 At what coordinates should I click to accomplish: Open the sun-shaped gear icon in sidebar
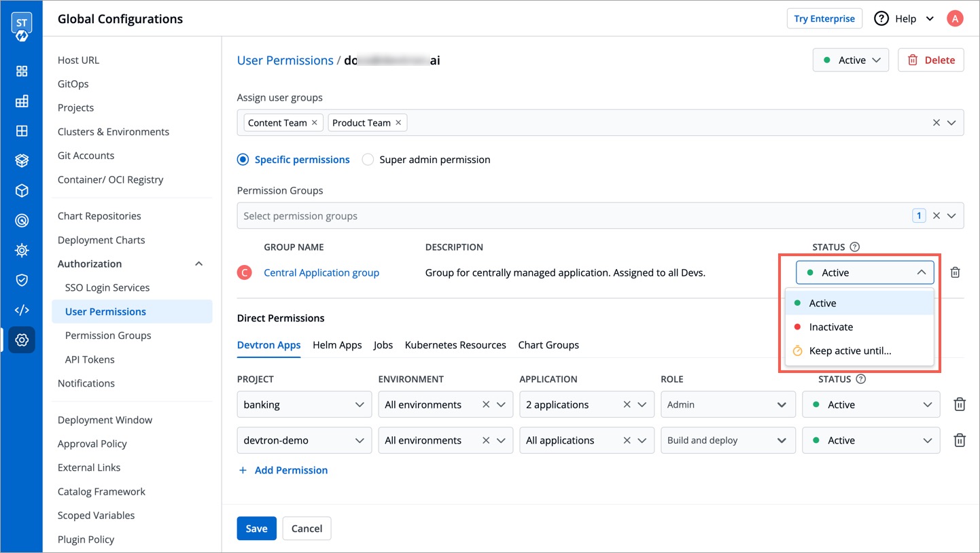coord(22,251)
